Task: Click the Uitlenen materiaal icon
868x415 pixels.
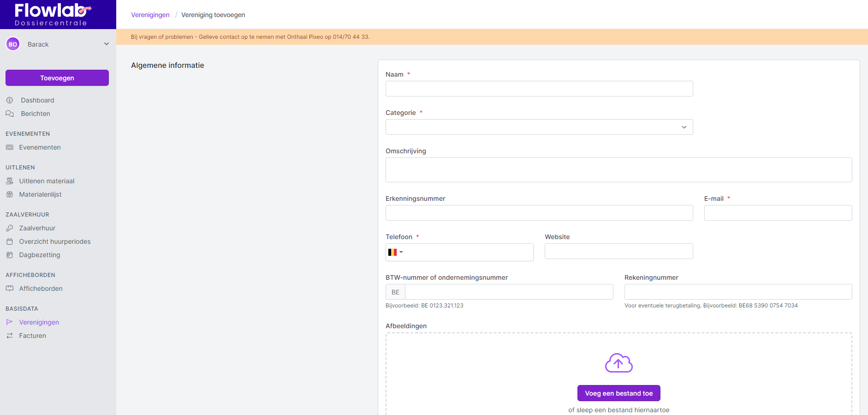Action: (x=10, y=181)
